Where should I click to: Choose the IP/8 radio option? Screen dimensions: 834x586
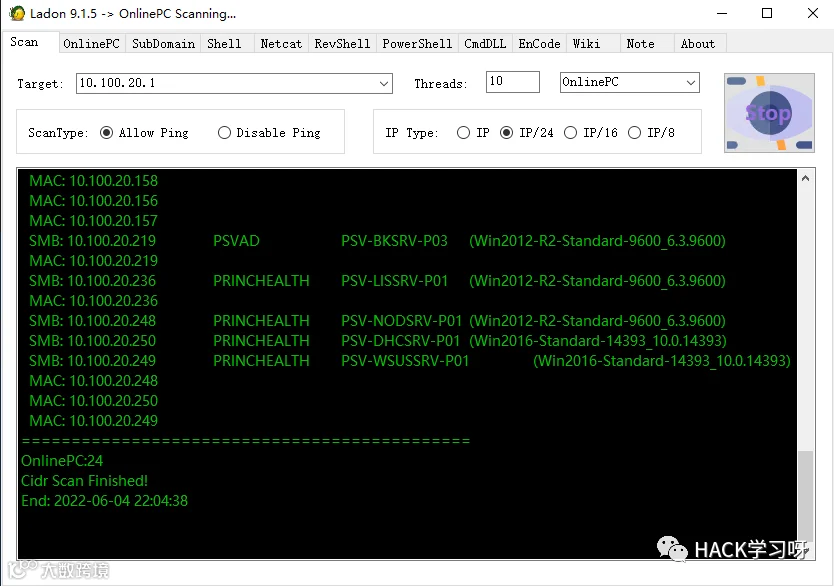[x=634, y=132]
